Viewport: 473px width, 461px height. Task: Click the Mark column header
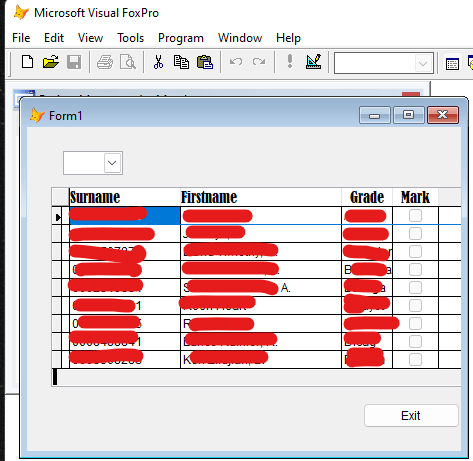click(415, 197)
